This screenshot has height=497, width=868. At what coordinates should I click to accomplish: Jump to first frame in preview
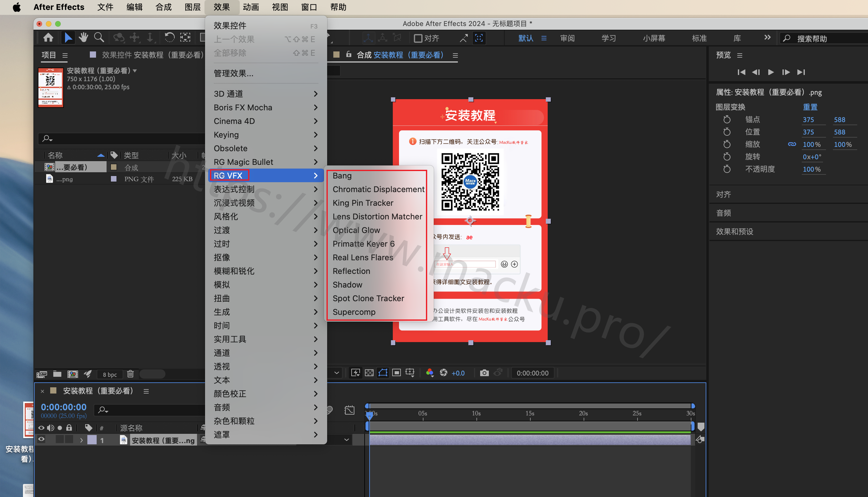pyautogui.click(x=741, y=72)
